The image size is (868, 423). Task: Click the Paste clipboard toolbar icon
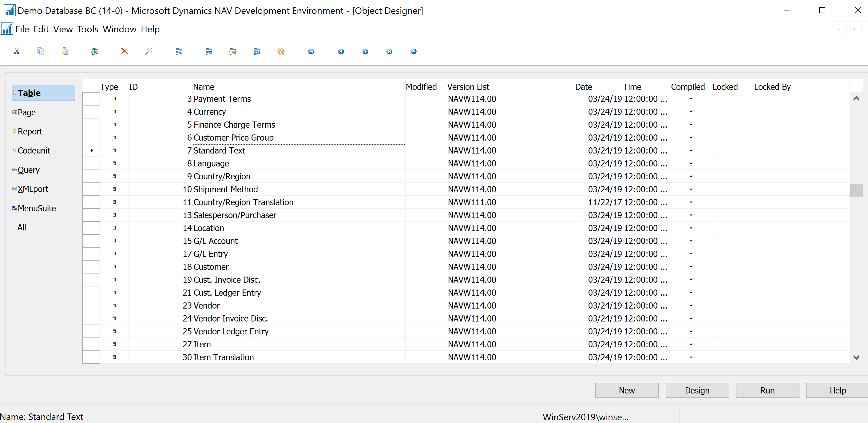pos(65,51)
